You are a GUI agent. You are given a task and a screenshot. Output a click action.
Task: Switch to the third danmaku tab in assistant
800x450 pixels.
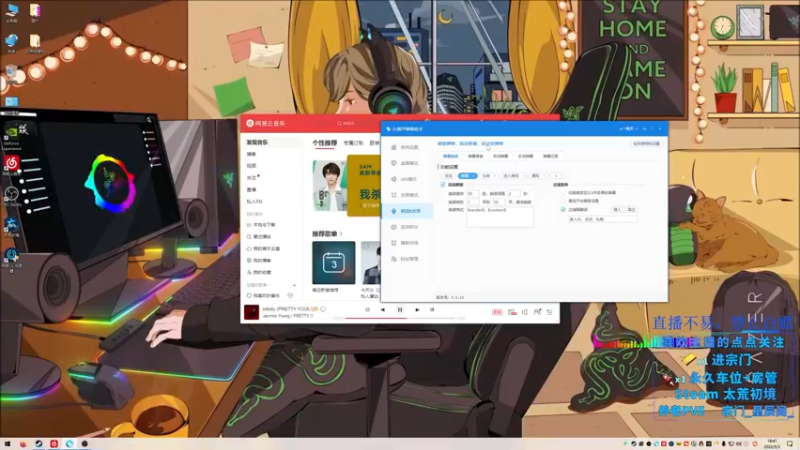point(501,156)
